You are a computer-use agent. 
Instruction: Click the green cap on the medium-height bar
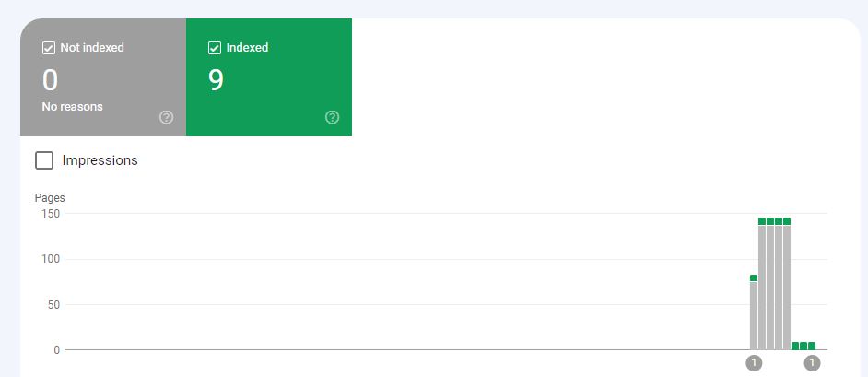coord(754,277)
